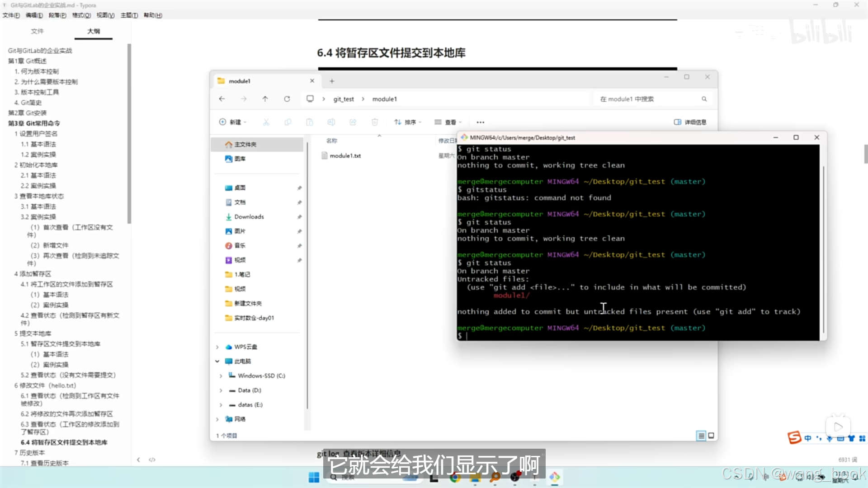Click the 名称 column header
The width and height of the screenshot is (868, 488).
click(x=332, y=141)
